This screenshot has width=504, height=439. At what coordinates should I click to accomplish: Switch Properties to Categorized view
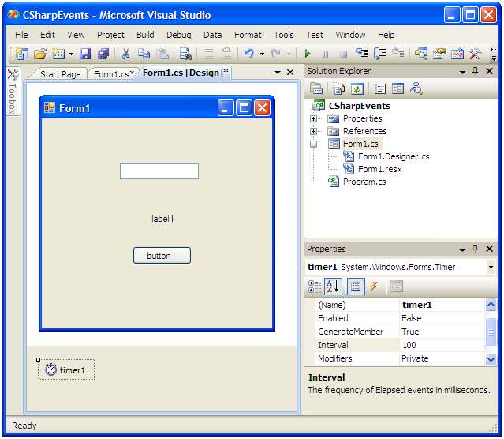[x=315, y=287]
